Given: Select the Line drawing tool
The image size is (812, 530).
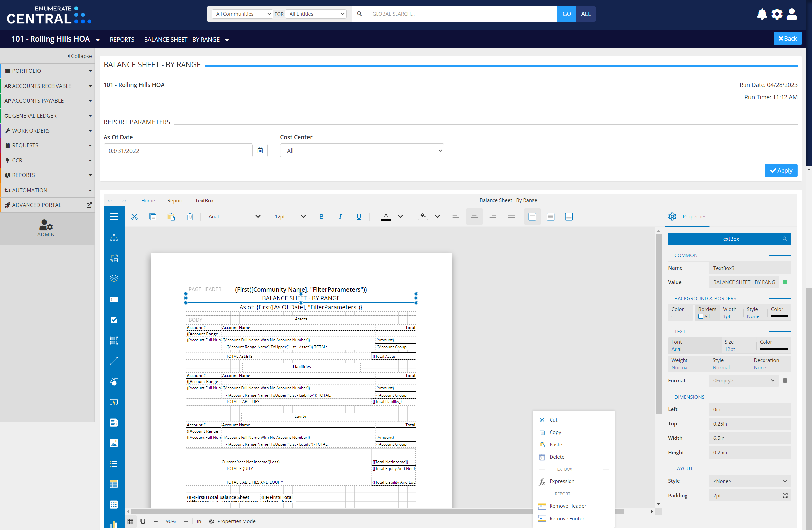Looking at the screenshot, I should coord(114,361).
